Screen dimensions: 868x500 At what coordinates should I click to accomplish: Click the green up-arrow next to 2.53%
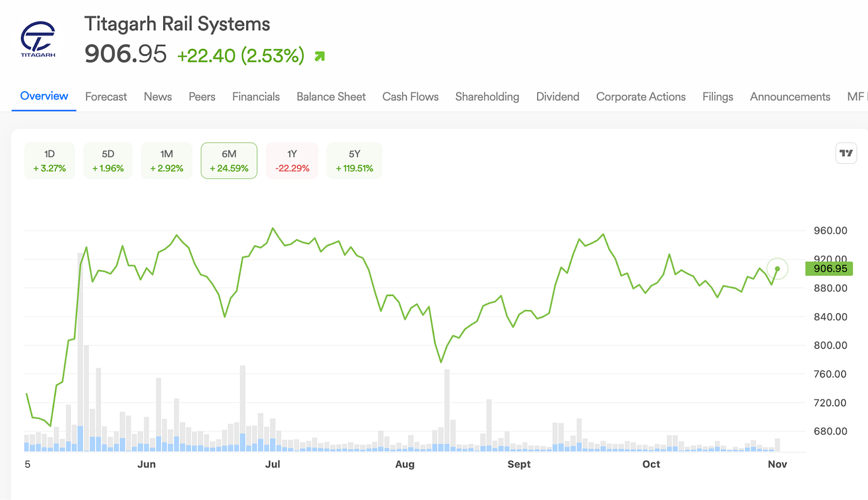point(320,57)
